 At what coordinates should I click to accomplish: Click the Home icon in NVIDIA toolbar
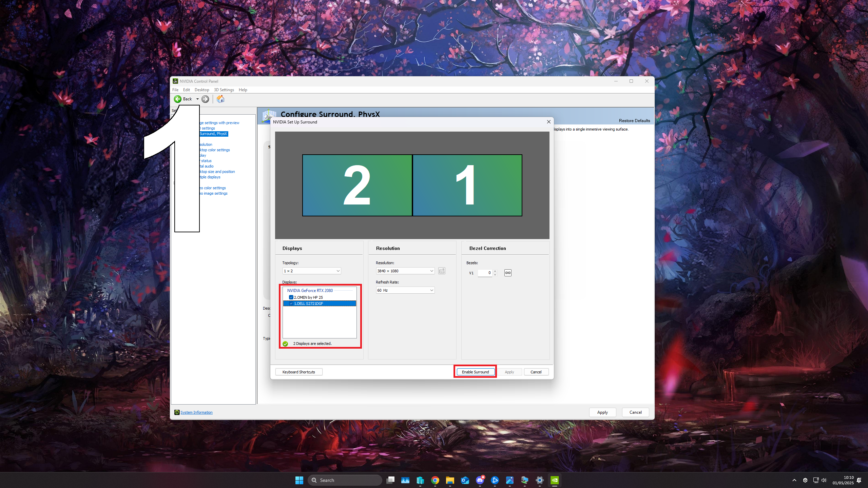tap(220, 99)
